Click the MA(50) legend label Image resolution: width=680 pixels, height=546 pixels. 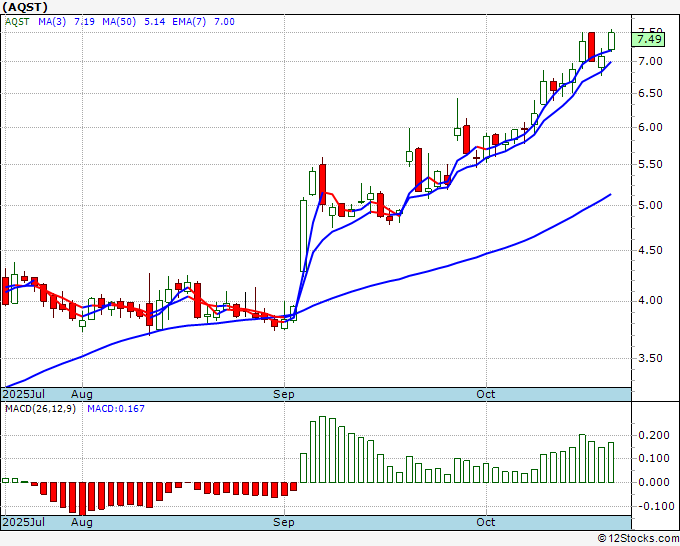119,22
